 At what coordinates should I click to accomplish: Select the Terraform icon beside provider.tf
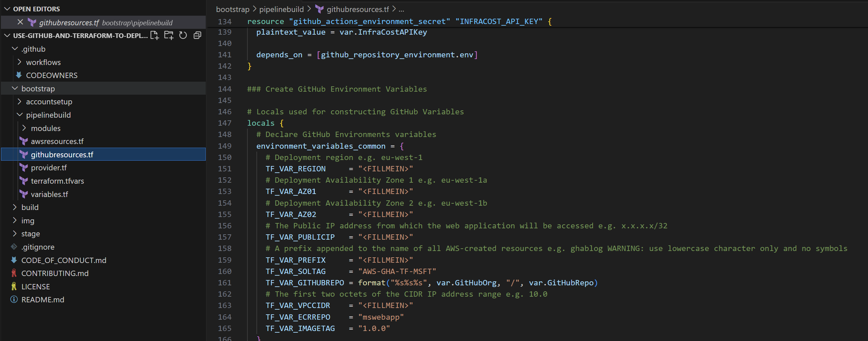[x=23, y=167]
